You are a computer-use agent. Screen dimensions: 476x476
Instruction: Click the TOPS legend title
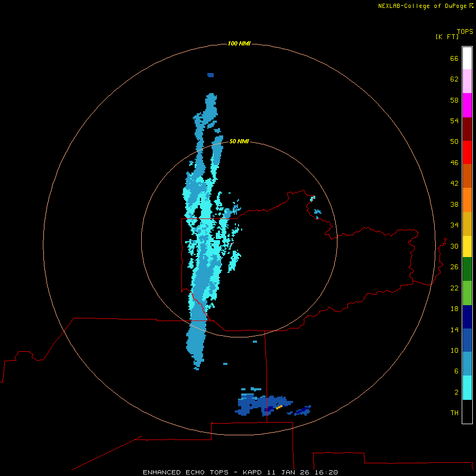[x=465, y=31]
